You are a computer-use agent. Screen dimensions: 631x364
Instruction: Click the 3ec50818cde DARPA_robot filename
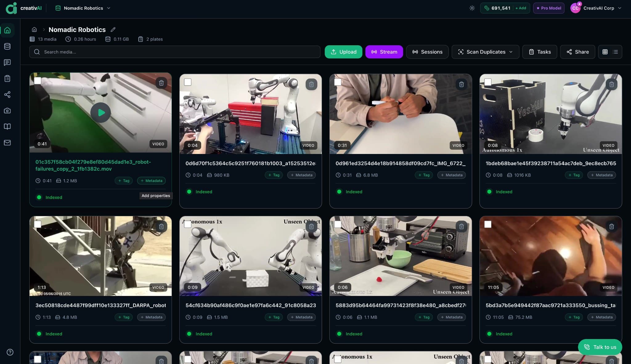[x=100, y=305]
